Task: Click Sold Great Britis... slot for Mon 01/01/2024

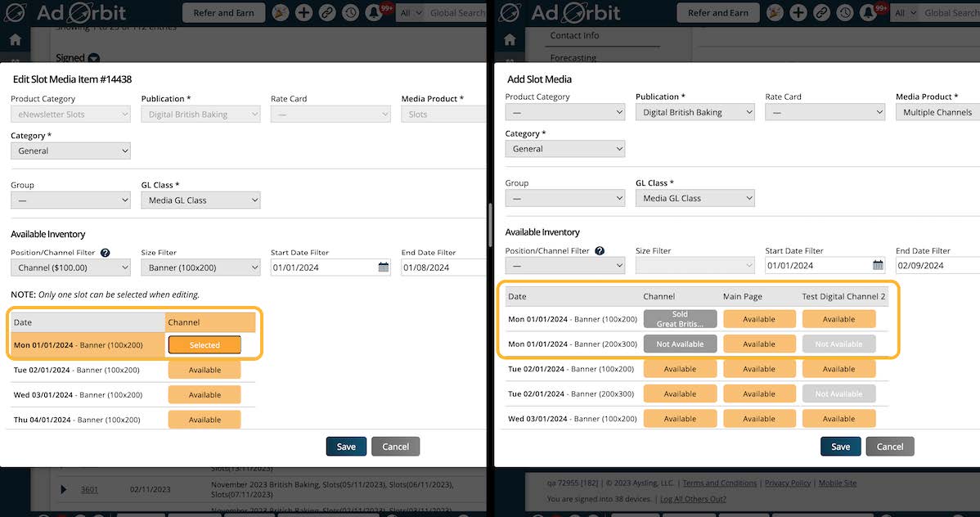Action: coord(680,319)
